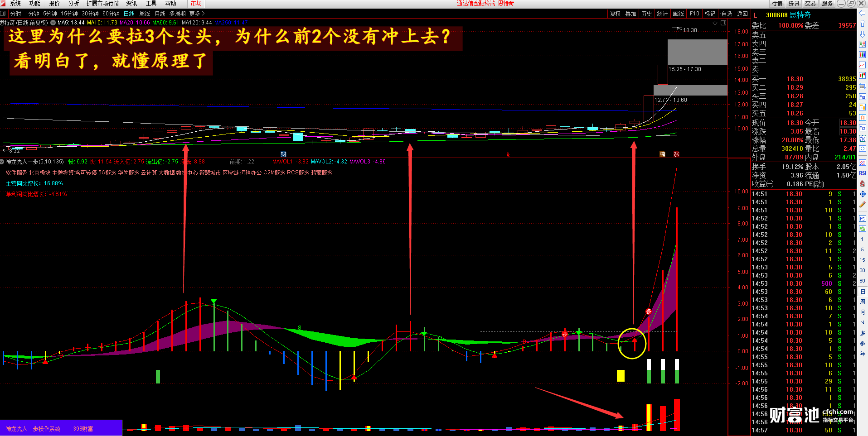The height and width of the screenshot is (436, 868).
Task: Click the green refresh icon in sidebar
Action: pyautogui.click(x=862, y=229)
